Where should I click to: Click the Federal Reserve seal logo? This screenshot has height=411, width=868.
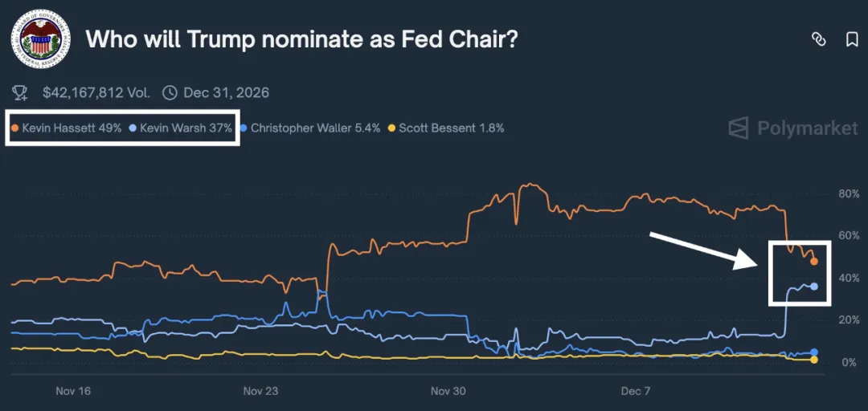[41, 39]
